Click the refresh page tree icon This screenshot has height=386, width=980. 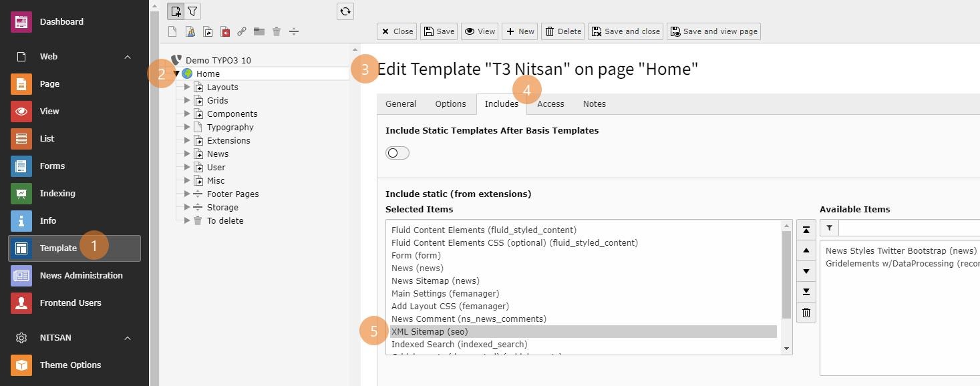(345, 11)
